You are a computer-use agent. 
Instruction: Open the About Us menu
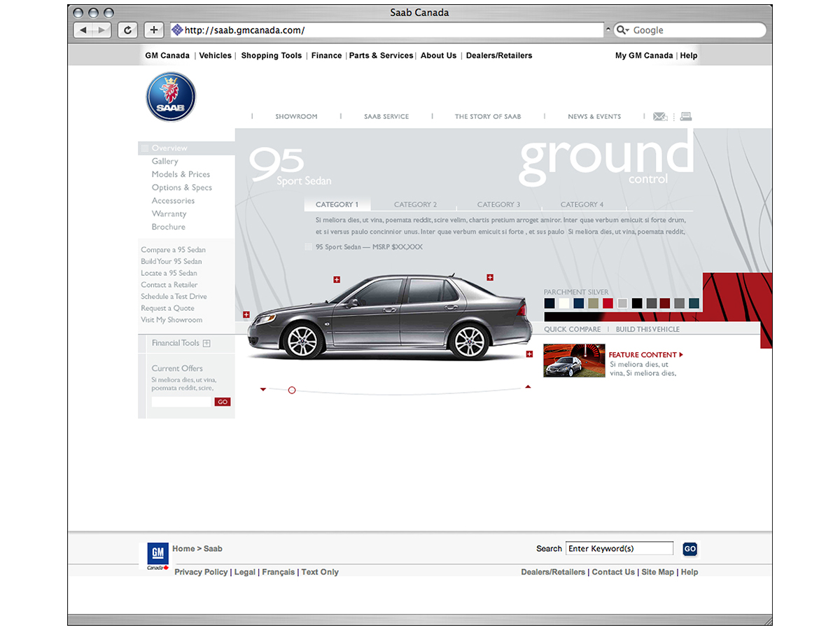click(x=439, y=56)
